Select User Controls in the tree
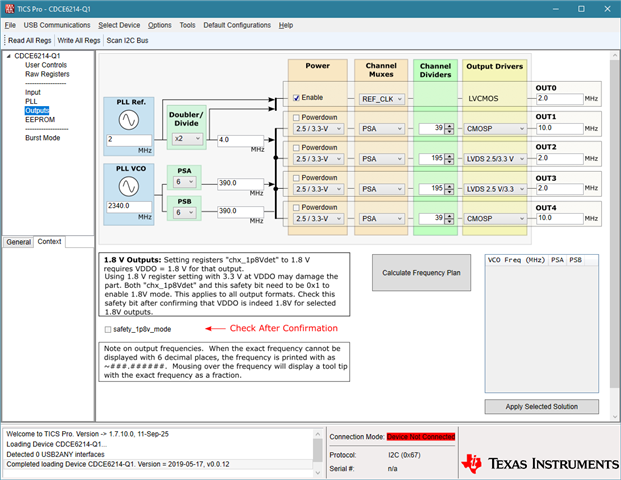Image resolution: width=621 pixels, height=480 pixels. 46,65
